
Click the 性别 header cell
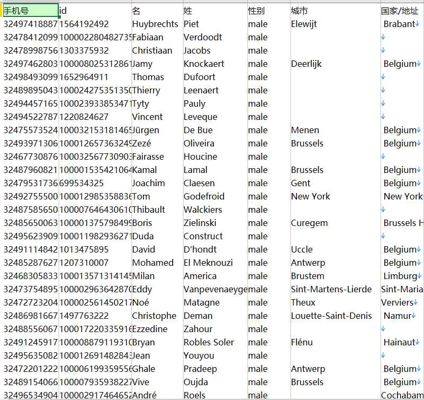(x=269, y=11)
